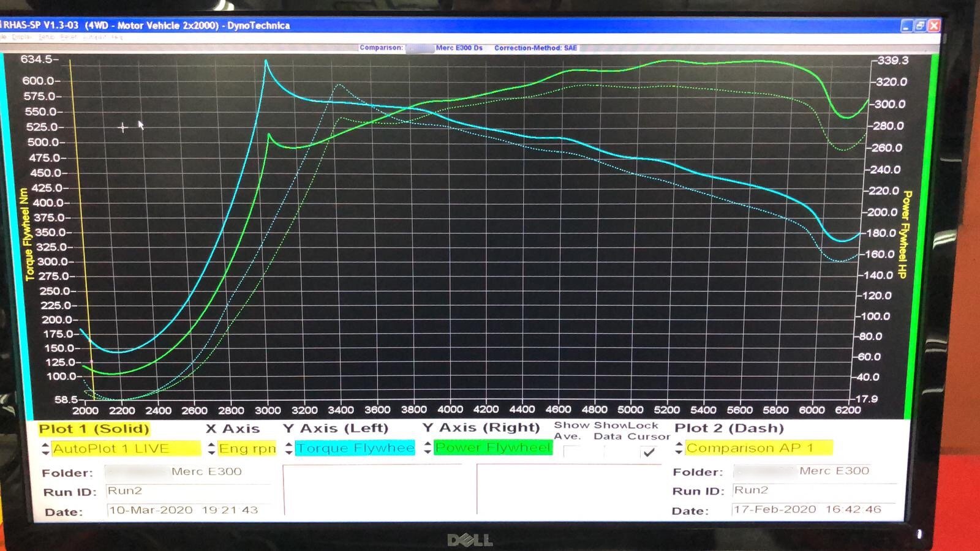Click the Plot 1 selector stepper arrows
The height and width of the screenshot is (551, 980).
[x=45, y=449]
